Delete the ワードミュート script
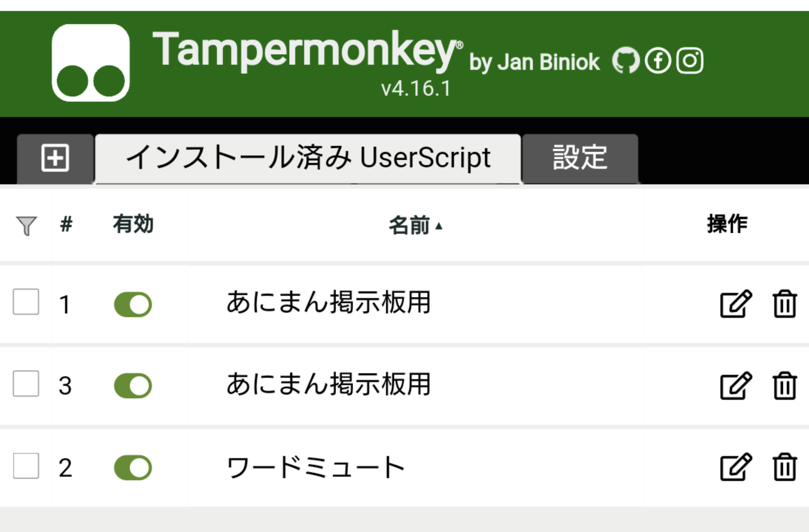Image resolution: width=809 pixels, height=532 pixels. [784, 467]
